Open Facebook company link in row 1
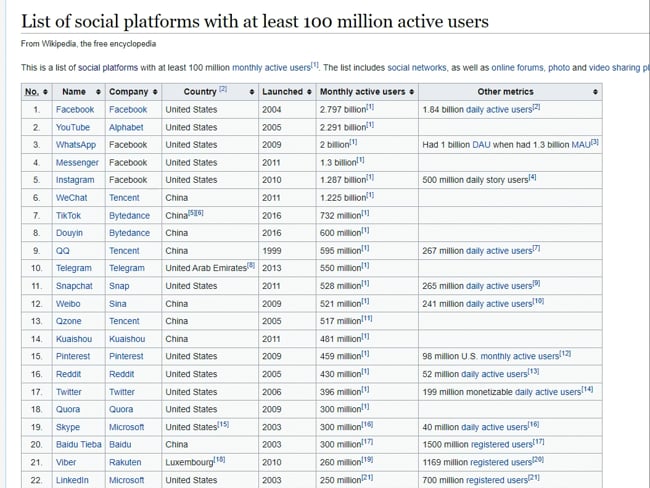The image size is (650, 488). point(128,109)
